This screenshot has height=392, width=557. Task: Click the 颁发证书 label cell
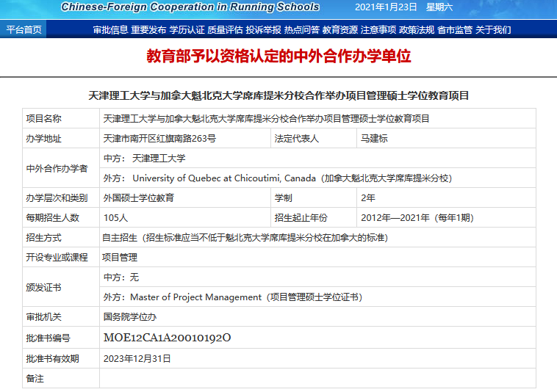[61, 287]
